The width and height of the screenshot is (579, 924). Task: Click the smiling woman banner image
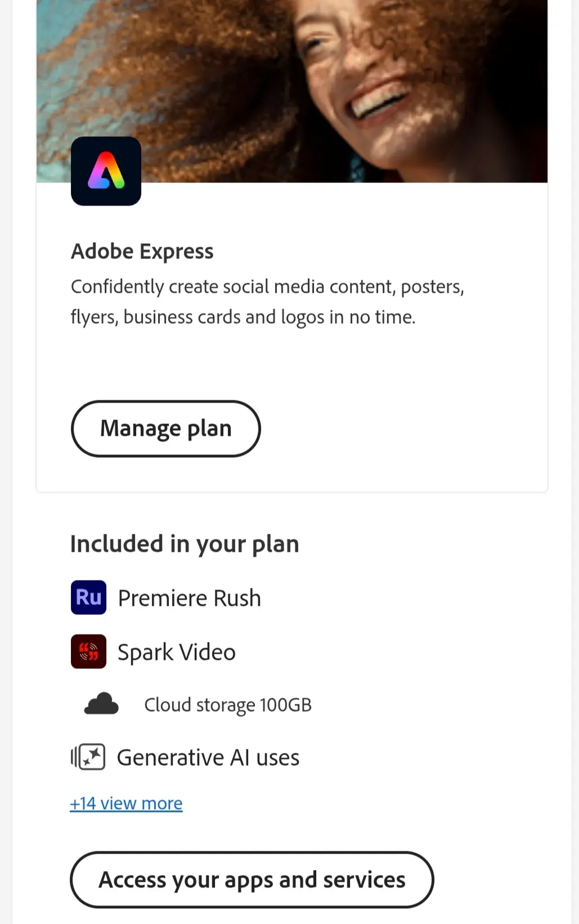pyautogui.click(x=292, y=91)
